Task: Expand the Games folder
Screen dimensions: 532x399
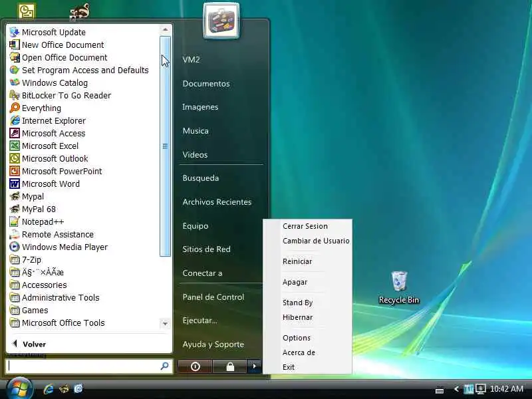Action: [29, 310]
